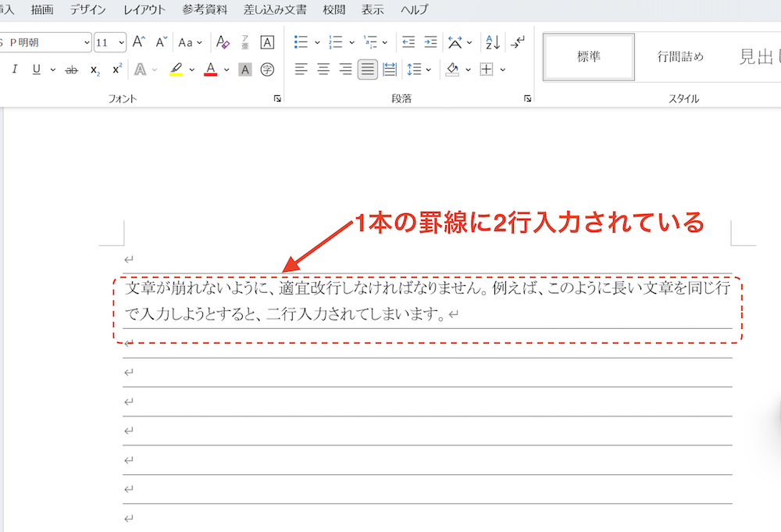
Task: Insert enclosed character (circled 字) icon
Action: (267, 70)
